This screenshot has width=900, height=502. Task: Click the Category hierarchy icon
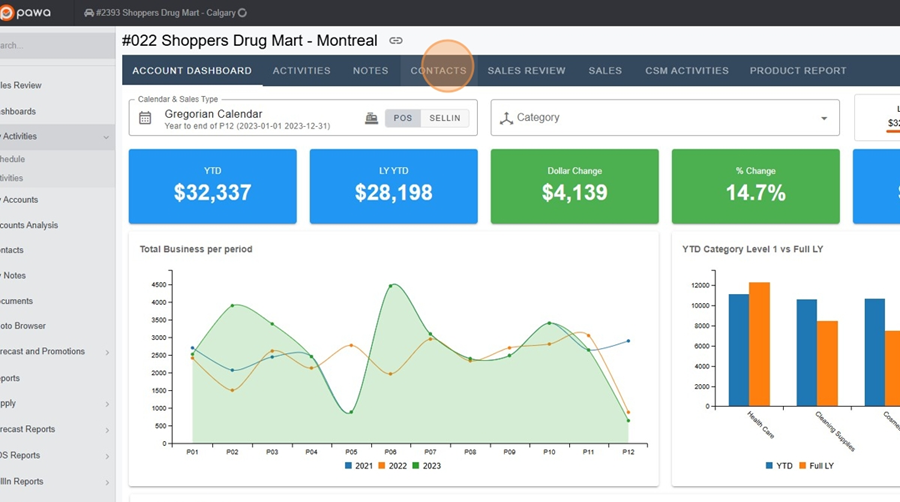(506, 118)
